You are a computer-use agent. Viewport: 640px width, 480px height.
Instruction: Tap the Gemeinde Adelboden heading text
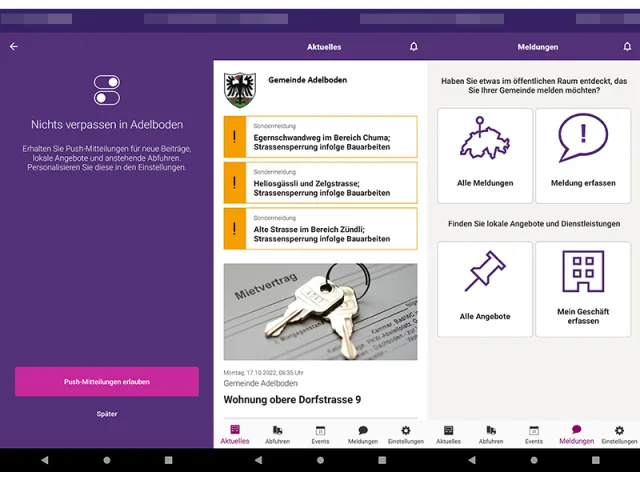pyautogui.click(x=307, y=80)
